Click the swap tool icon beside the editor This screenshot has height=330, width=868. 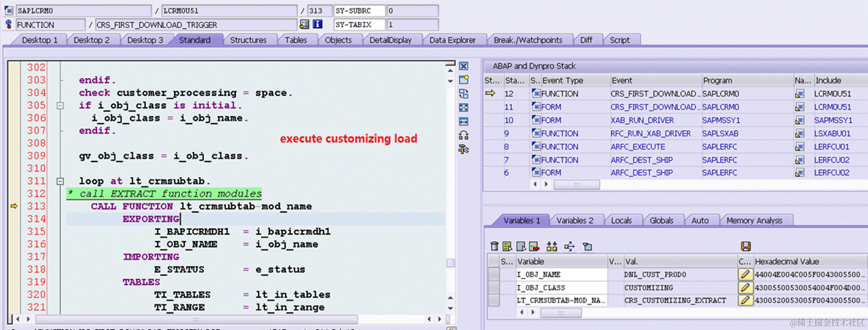pos(463,94)
